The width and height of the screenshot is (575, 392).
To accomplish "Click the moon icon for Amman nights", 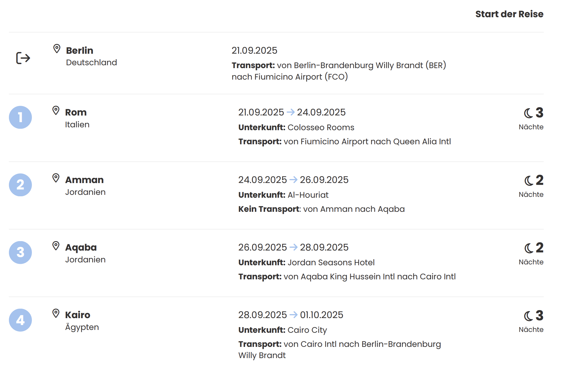I will coord(529,181).
